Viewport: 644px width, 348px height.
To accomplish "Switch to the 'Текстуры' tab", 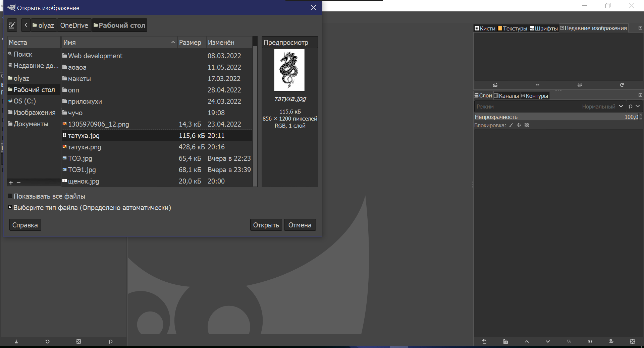I will (x=513, y=28).
